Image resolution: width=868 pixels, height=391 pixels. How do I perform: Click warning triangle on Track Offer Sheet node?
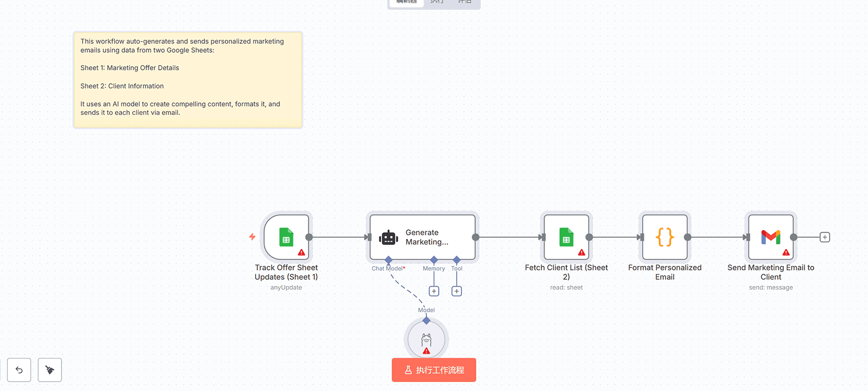(x=302, y=252)
